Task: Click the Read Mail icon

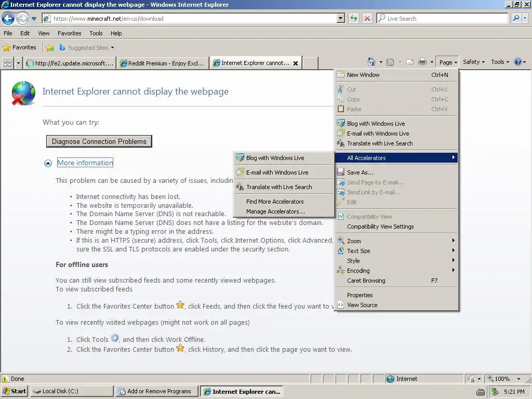Action: pyautogui.click(x=410, y=62)
